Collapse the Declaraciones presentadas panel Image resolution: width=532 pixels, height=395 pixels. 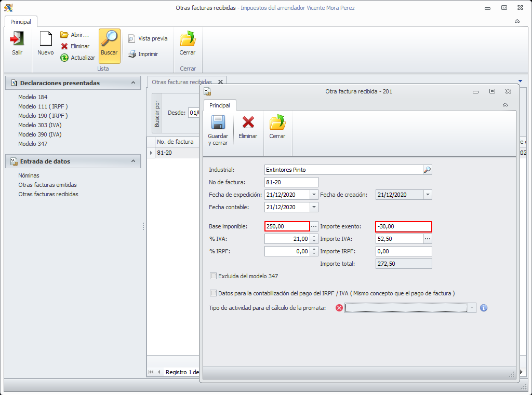134,83
